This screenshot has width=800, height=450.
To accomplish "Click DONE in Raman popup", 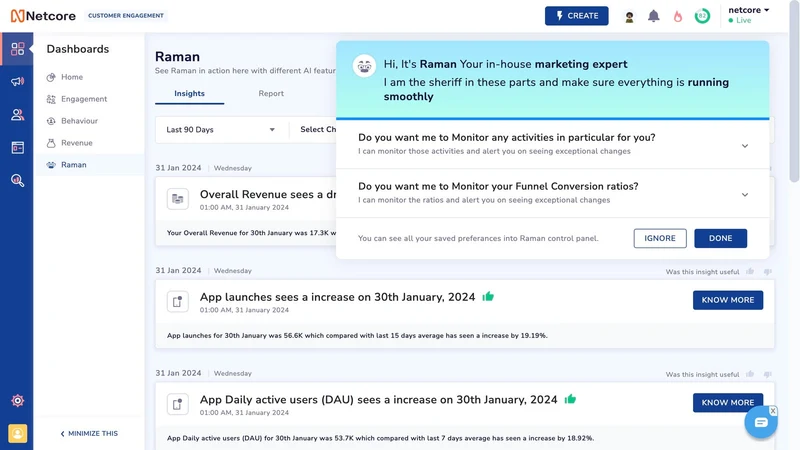I will point(720,238).
